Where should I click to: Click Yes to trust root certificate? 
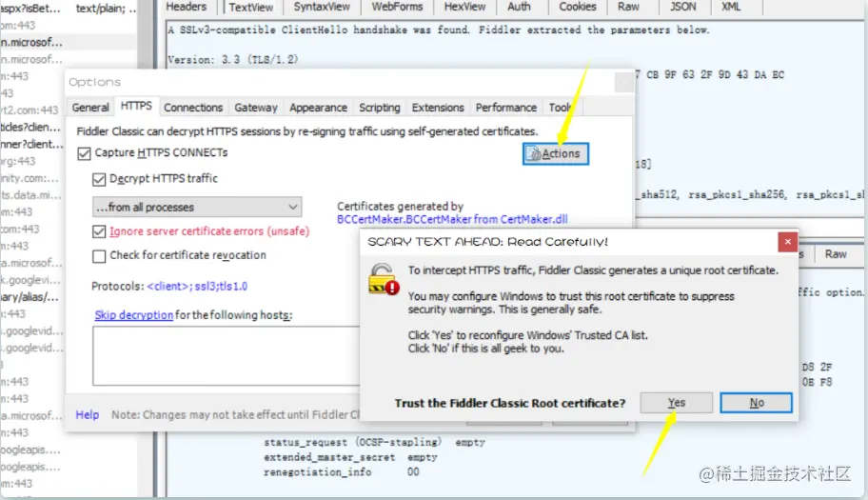[676, 403]
